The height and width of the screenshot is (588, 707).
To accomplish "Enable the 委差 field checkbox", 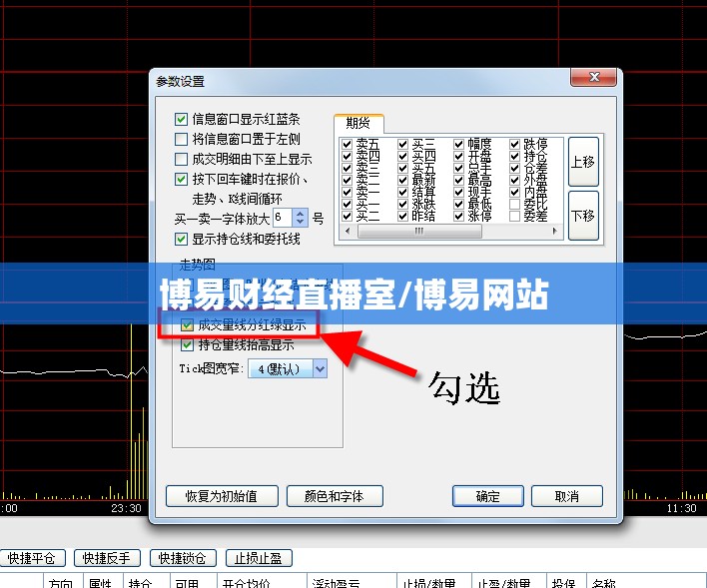I will (x=514, y=216).
